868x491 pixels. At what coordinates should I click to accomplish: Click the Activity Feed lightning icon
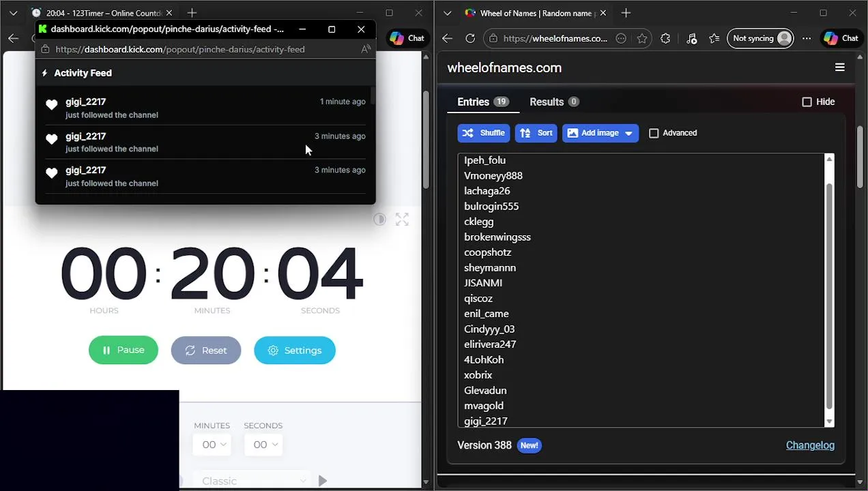click(45, 73)
